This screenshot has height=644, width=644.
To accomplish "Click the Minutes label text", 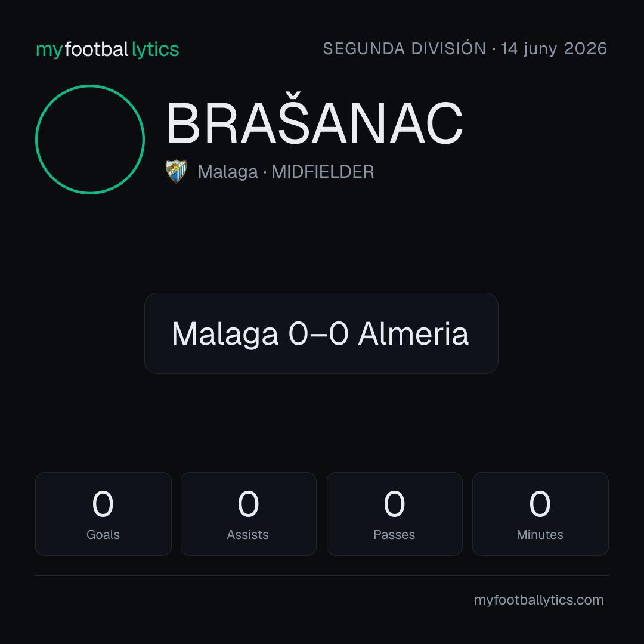I will pyautogui.click(x=540, y=535).
